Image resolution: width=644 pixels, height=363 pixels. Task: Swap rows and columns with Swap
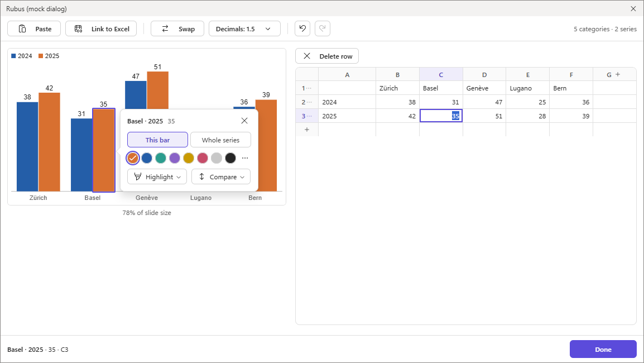pyautogui.click(x=177, y=29)
